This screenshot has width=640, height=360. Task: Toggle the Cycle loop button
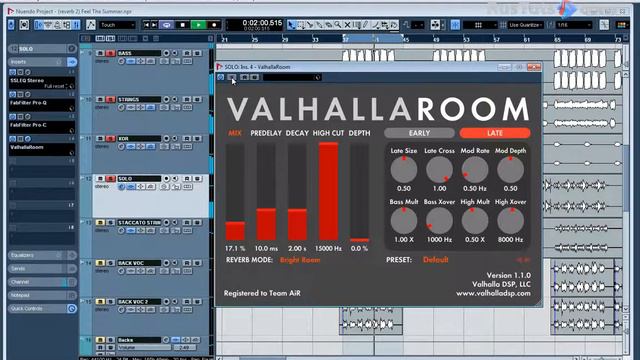(x=166, y=25)
